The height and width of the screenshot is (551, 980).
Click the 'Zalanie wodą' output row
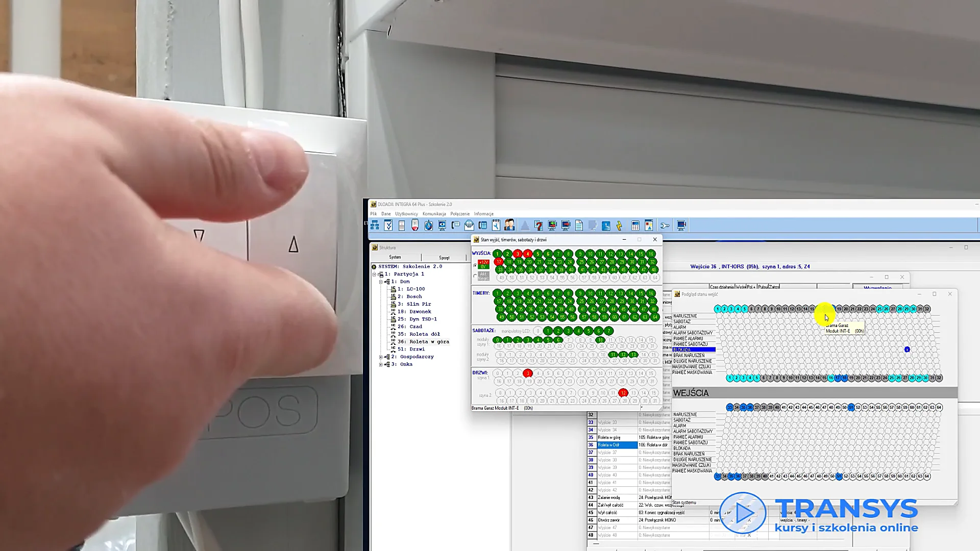click(x=629, y=498)
